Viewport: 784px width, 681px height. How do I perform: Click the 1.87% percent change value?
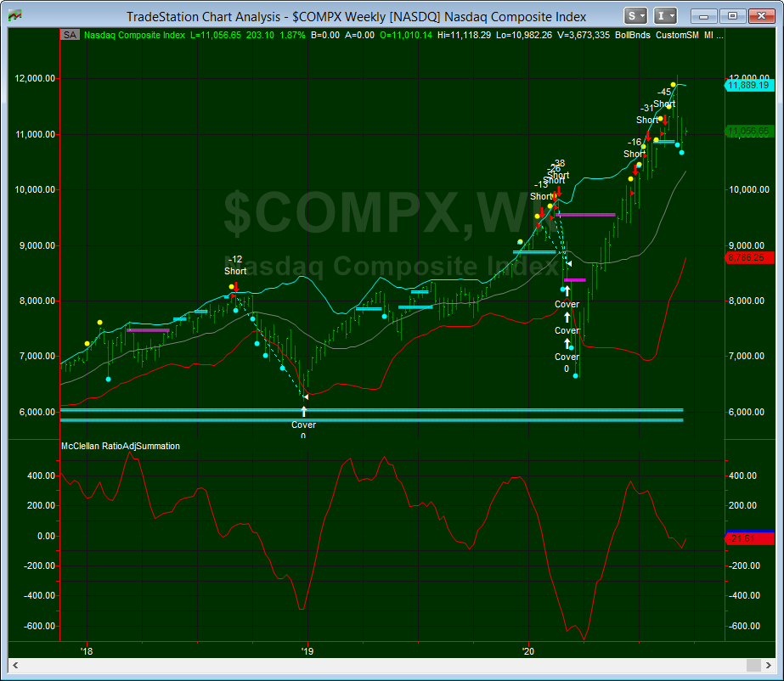coord(292,35)
